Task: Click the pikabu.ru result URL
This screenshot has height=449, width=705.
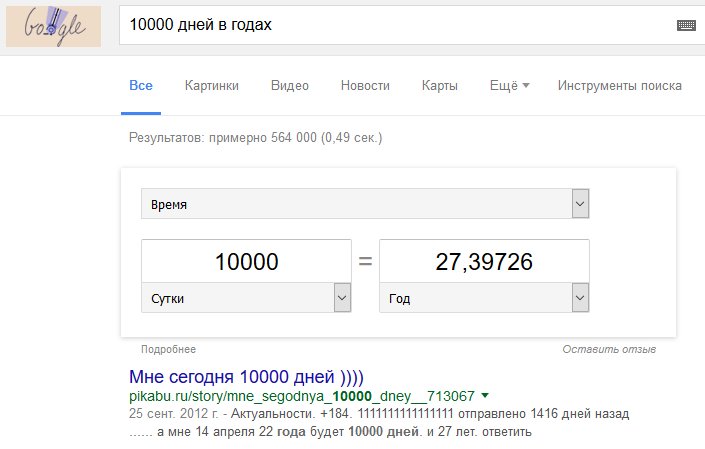Action: [302, 396]
